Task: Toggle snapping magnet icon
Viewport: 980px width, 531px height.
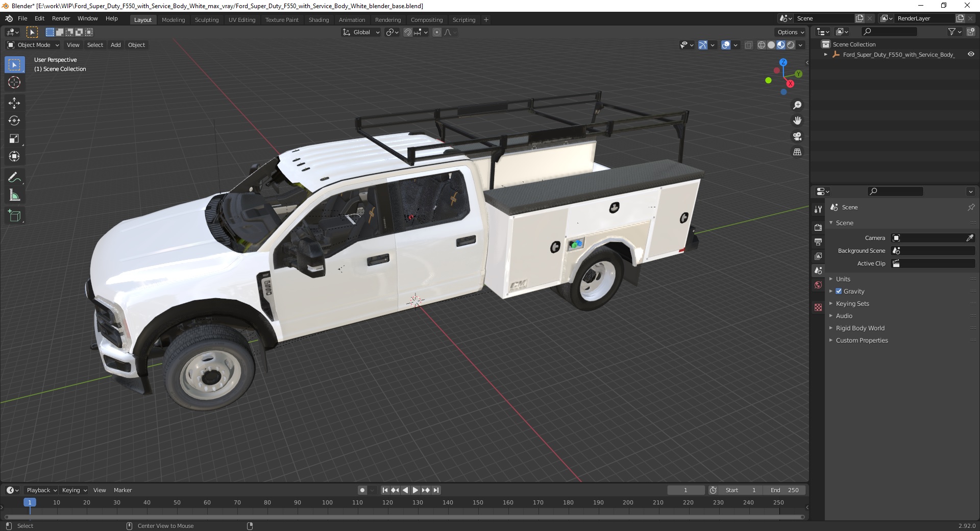Action: tap(407, 32)
